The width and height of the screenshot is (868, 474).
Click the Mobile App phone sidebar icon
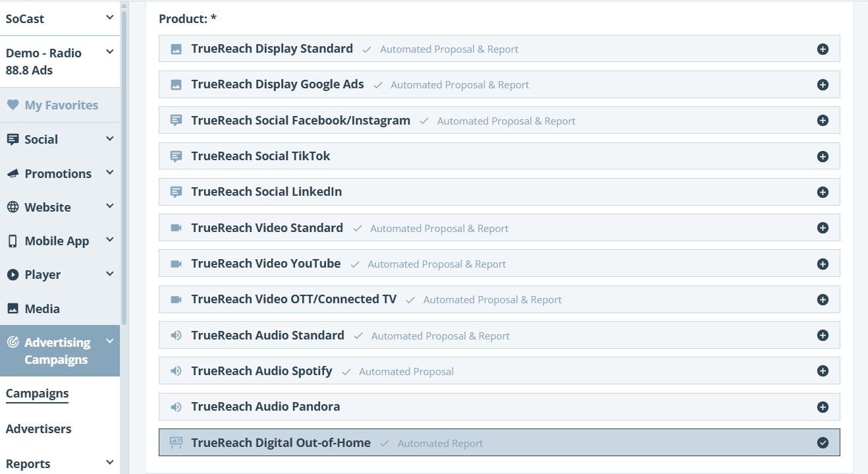pos(13,241)
